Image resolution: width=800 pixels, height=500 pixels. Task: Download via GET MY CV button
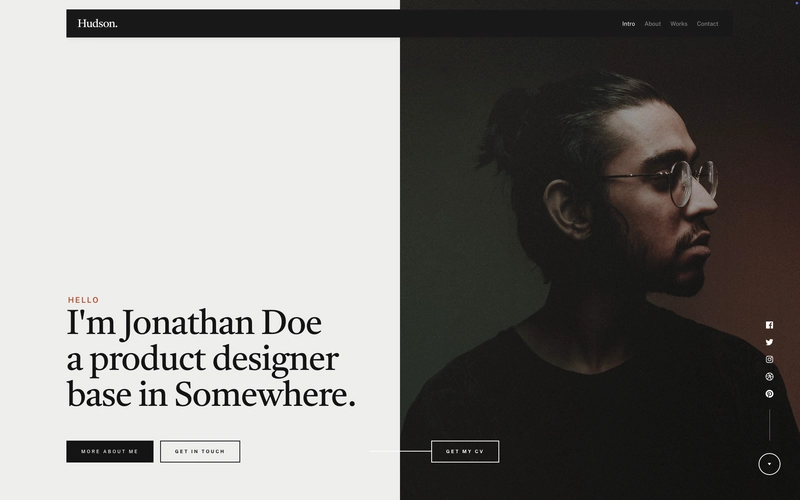pyautogui.click(x=465, y=452)
